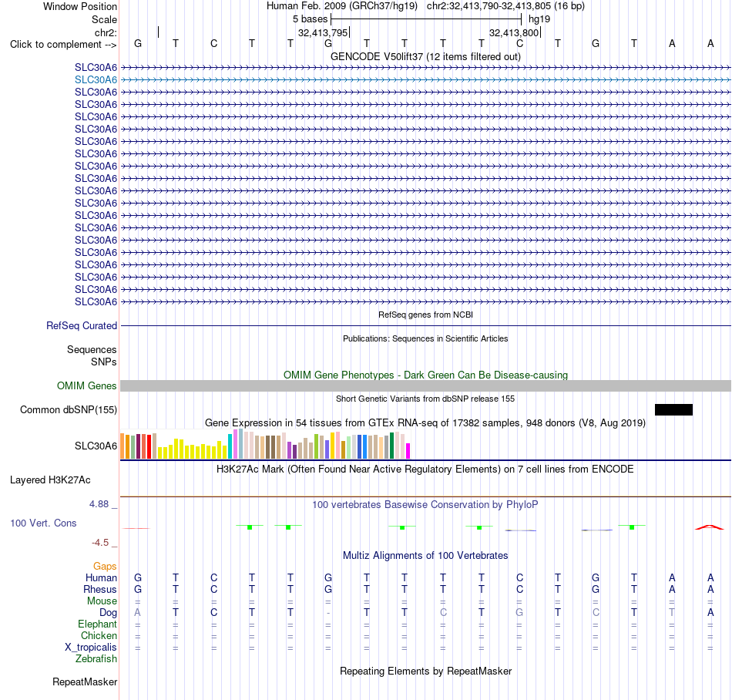Click the Scale label on the left
The width and height of the screenshot is (732, 700).
point(104,19)
